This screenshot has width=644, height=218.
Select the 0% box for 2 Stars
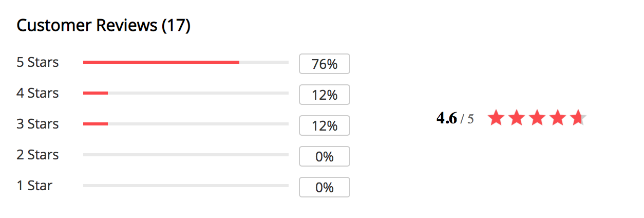click(x=325, y=156)
